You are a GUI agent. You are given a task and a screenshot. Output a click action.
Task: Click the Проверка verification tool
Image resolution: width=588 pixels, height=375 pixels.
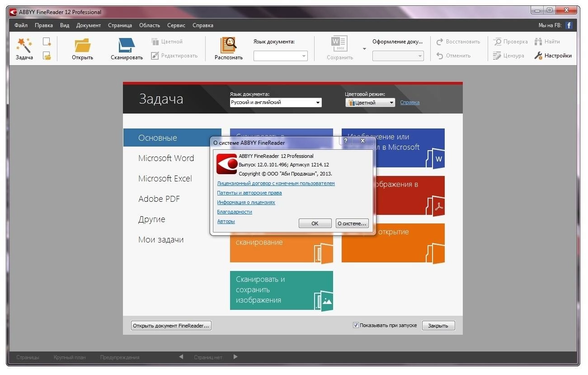[510, 42]
